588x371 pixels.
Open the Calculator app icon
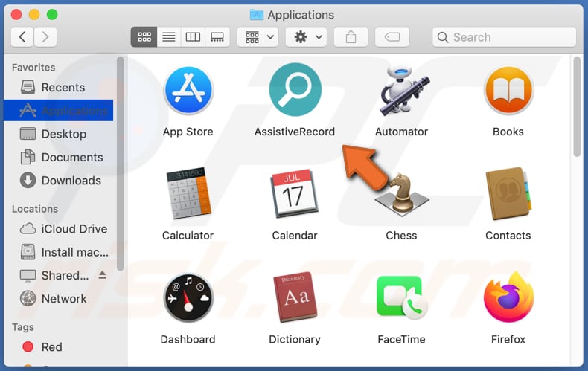pos(188,193)
